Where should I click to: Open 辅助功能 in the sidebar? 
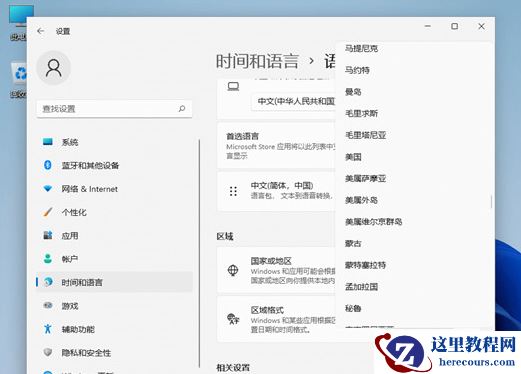pos(114,329)
